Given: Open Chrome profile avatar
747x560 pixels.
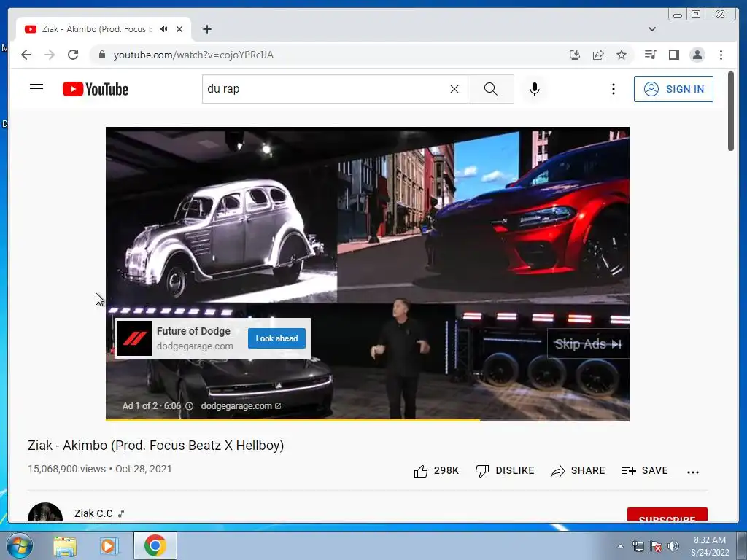Looking at the screenshot, I should click(x=697, y=55).
